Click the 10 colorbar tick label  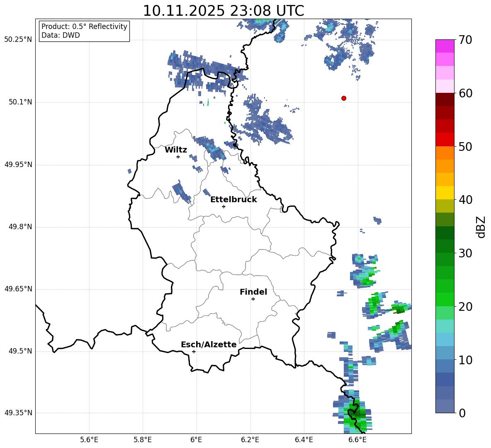(465, 360)
